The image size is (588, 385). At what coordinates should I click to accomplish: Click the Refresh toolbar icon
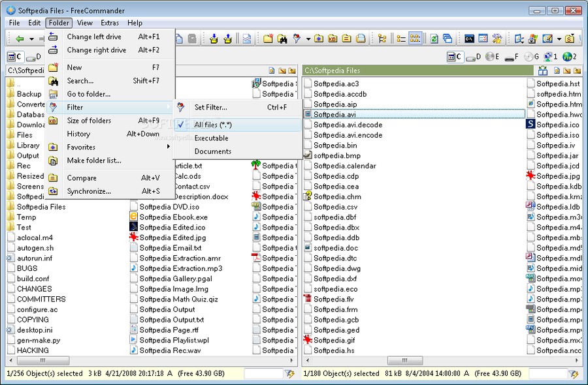[x=434, y=38]
